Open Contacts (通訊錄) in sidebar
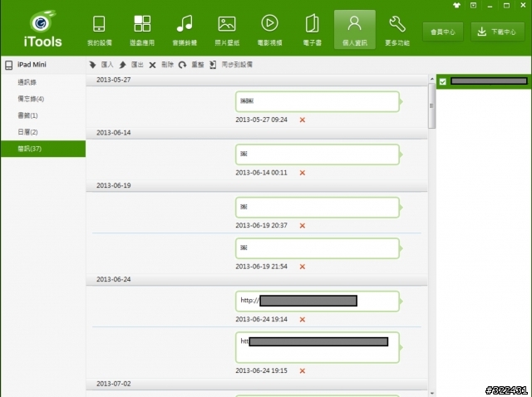The width and height of the screenshot is (532, 397). coord(43,82)
